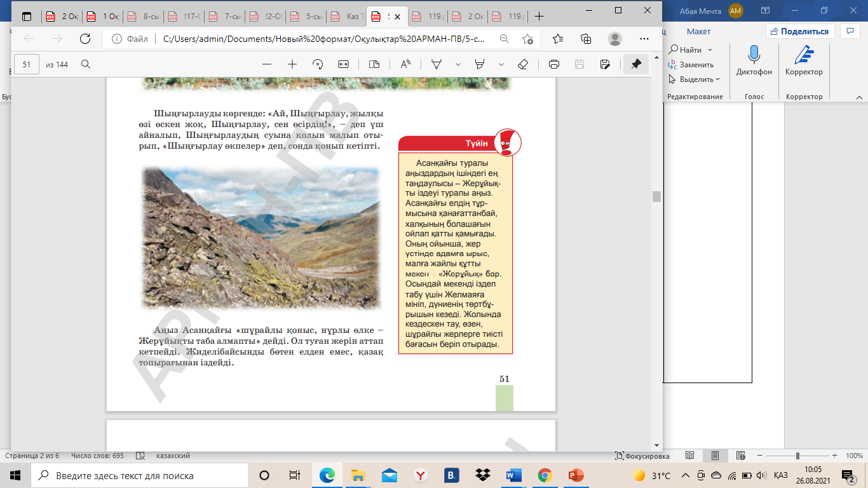Click the print icon in PDF toolbar

point(553,64)
